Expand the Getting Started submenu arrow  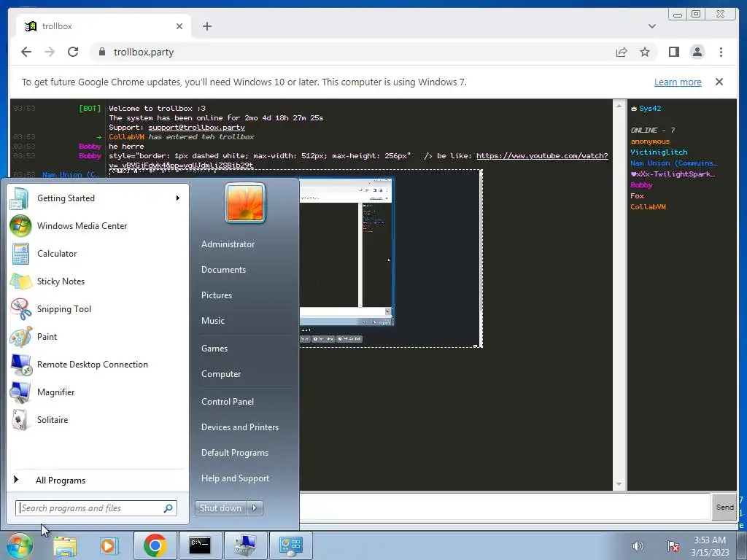178,198
